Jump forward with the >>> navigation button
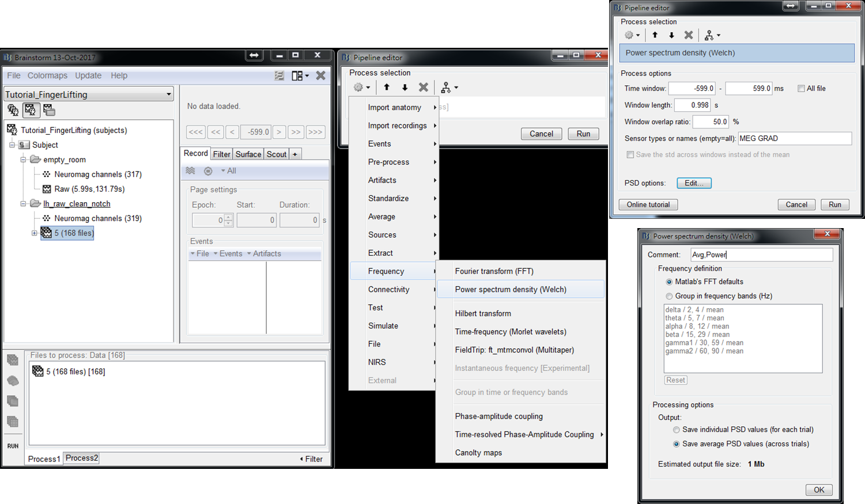Image resolution: width=865 pixels, height=504 pixels. [x=315, y=132]
